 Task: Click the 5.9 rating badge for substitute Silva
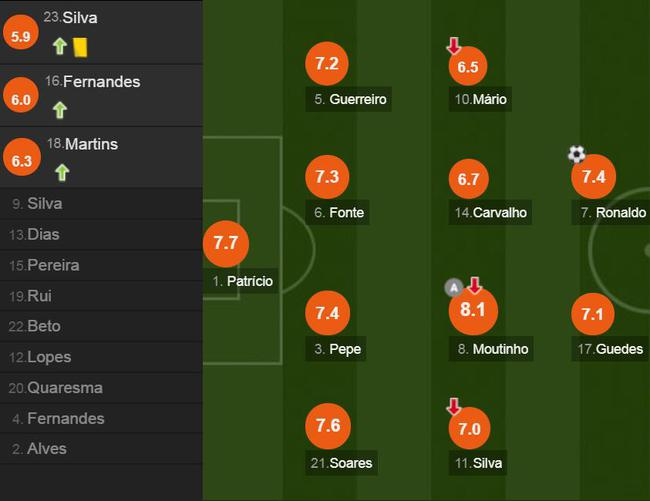(x=21, y=37)
